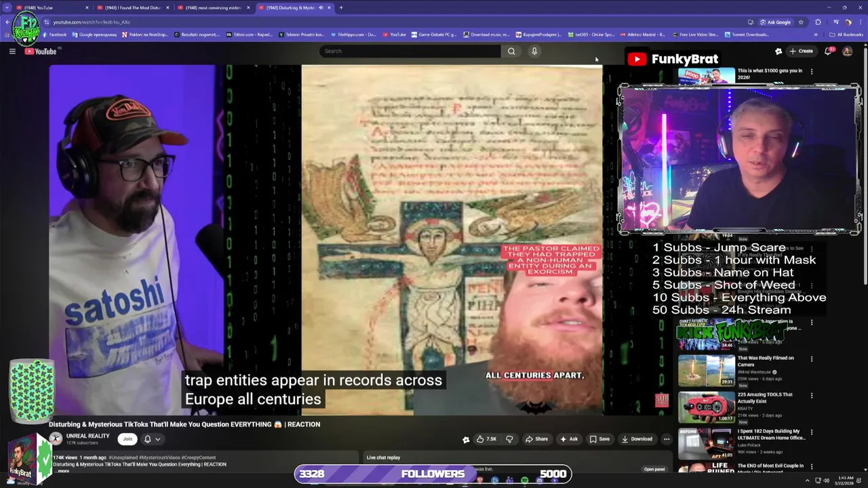The width and height of the screenshot is (868, 488).
Task: Open the YouTube bookmark in bookmarks bar
Action: [x=395, y=35]
